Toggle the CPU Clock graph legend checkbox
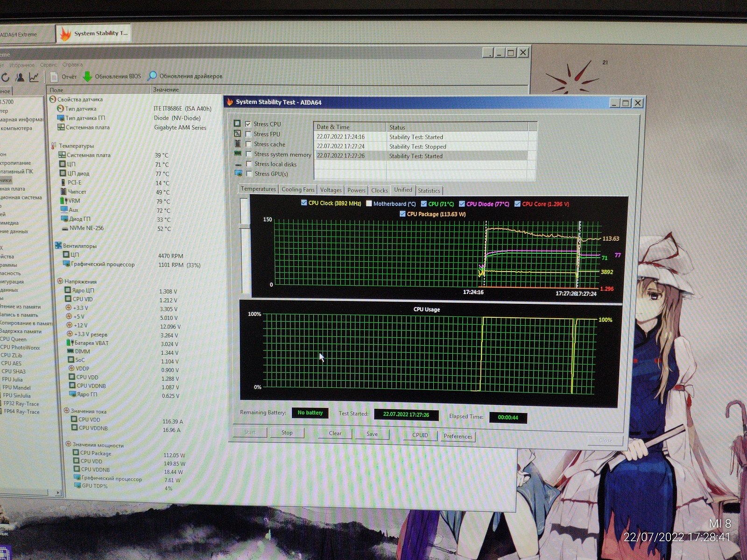Viewport: 747px width, 560px height. [x=304, y=203]
